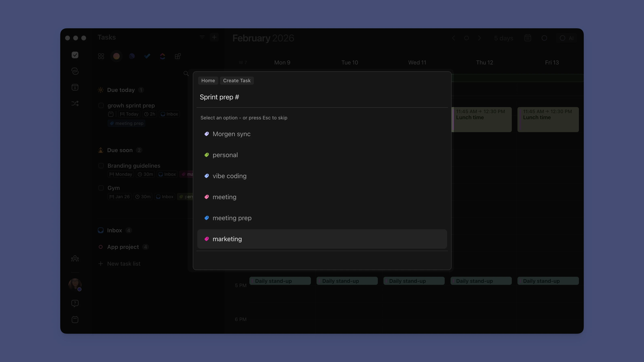This screenshot has height=362, width=644.
Task: Click the AI button in top right
Action: click(567, 38)
